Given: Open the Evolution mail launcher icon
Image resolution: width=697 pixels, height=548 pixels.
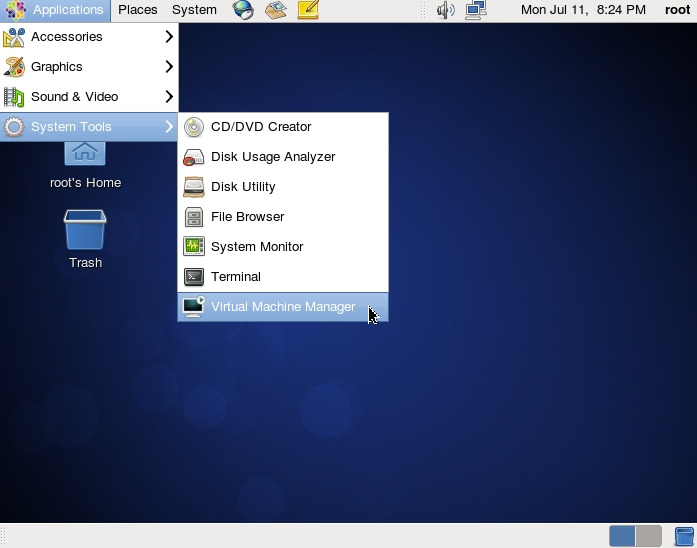Looking at the screenshot, I should coord(276,10).
